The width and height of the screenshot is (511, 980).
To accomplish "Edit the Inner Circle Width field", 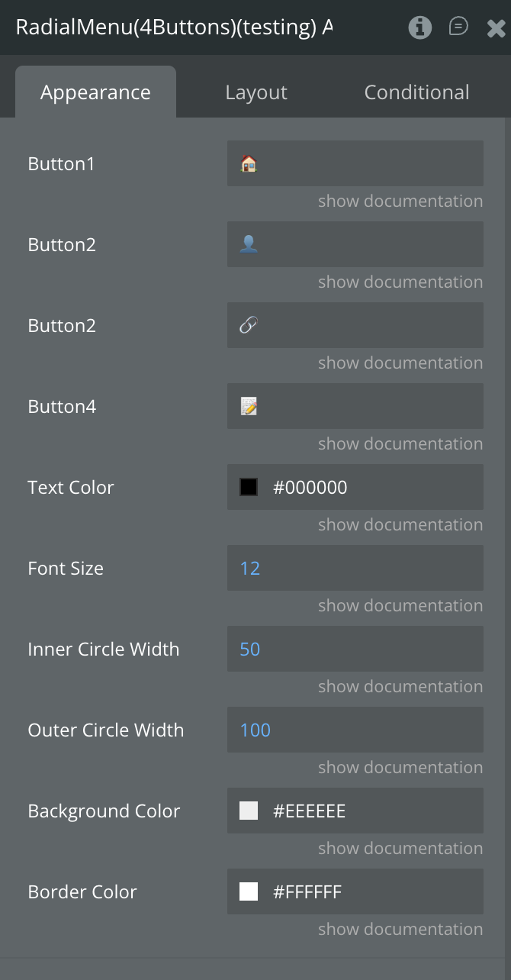I will 355,649.
